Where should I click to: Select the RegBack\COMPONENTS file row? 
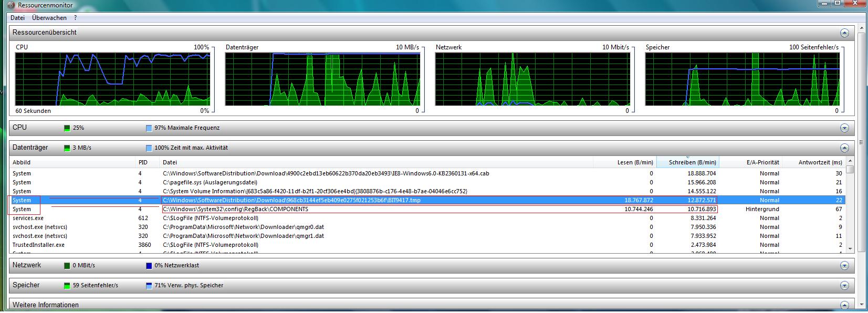point(427,209)
